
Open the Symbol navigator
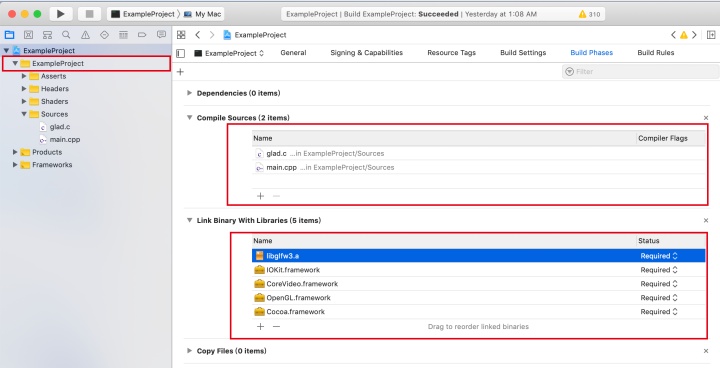[x=47, y=35]
